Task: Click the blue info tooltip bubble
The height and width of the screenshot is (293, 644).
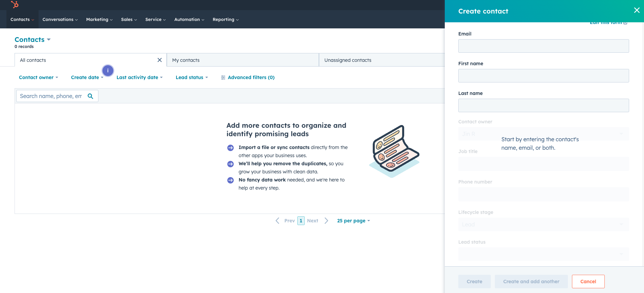Action: click(x=108, y=71)
